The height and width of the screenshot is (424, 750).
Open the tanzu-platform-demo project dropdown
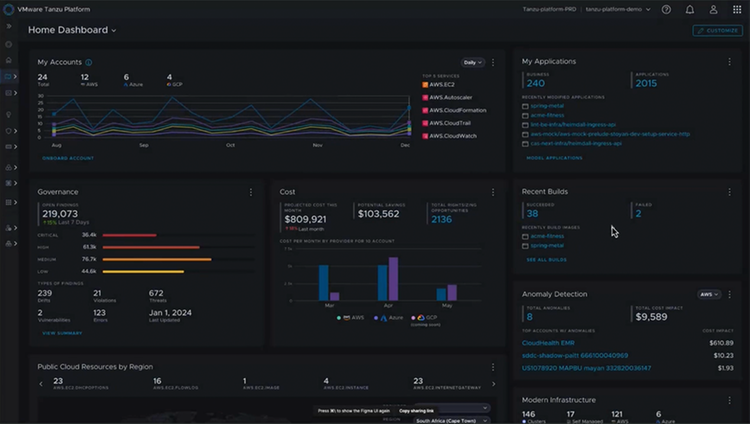pyautogui.click(x=618, y=10)
